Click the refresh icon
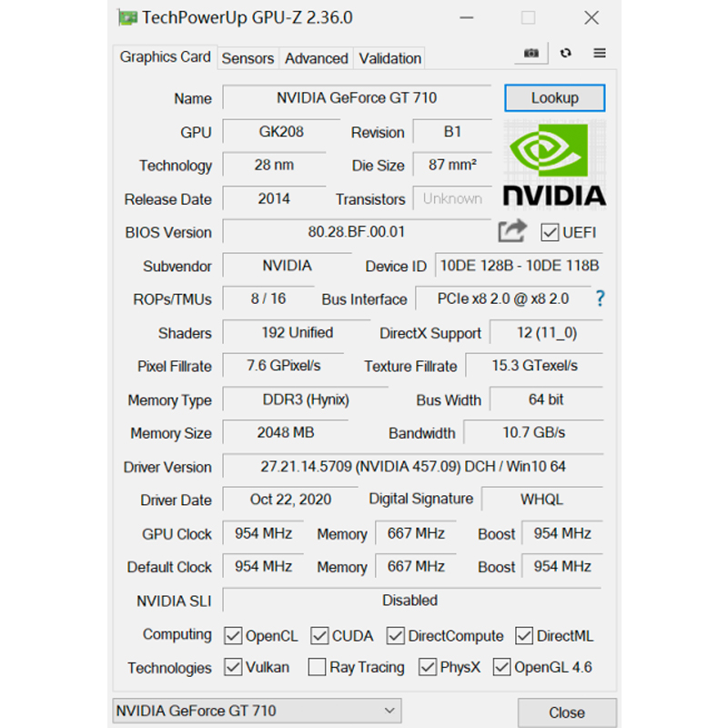Screen dimensions: 728x728 565,53
